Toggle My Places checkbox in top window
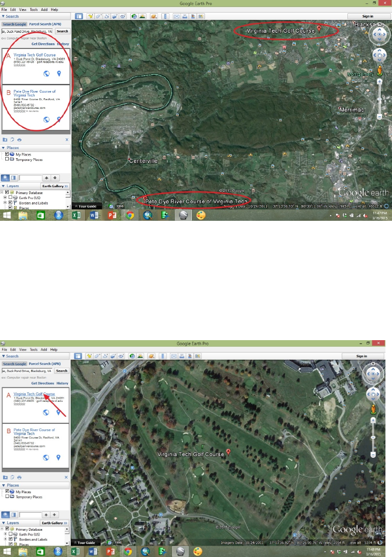The width and height of the screenshot is (392, 557). point(7,154)
